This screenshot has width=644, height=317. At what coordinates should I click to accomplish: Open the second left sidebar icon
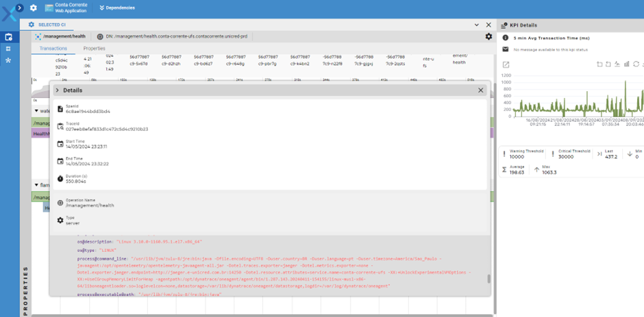[9, 49]
